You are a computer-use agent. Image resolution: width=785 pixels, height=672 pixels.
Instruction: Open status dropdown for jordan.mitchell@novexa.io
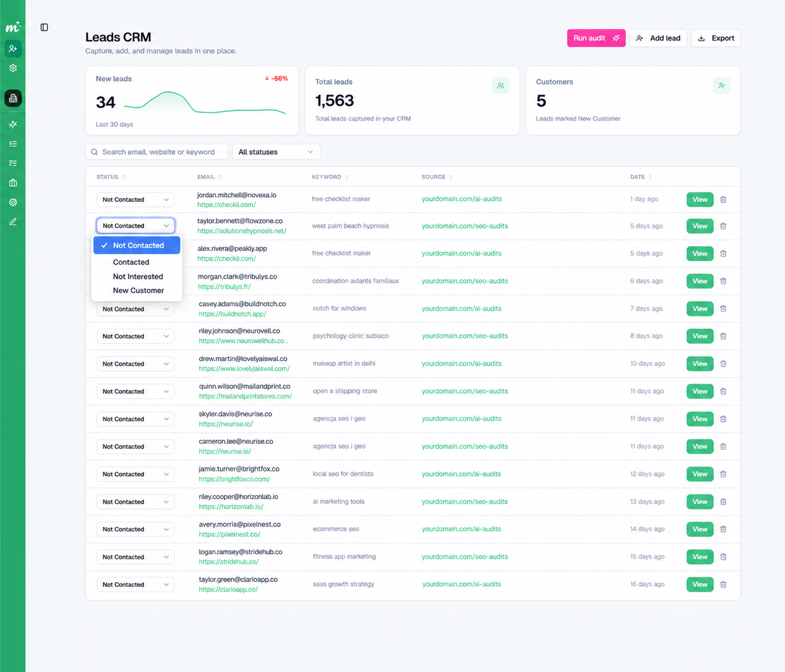click(x=135, y=200)
